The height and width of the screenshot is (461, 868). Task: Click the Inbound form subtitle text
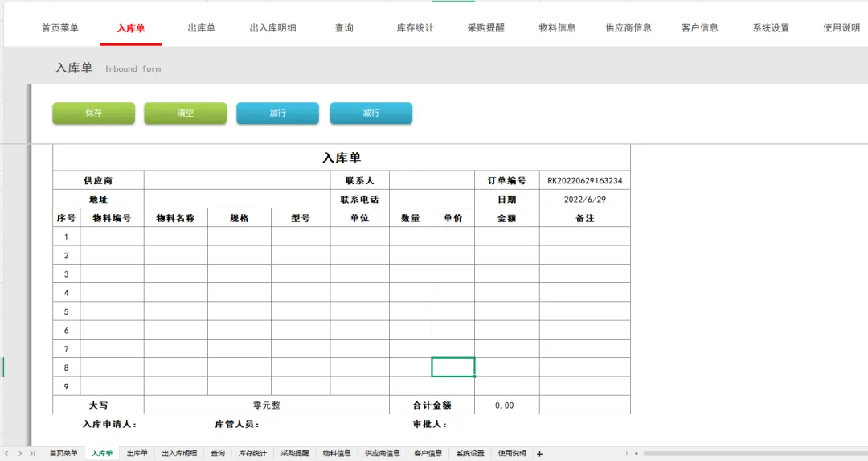(x=133, y=68)
